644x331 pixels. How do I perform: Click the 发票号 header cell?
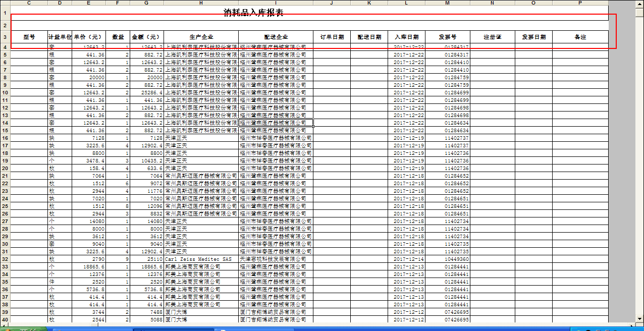[447, 37]
